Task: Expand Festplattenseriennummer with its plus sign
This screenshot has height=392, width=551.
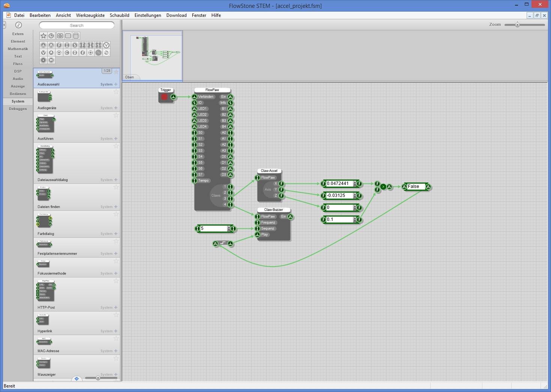Action: [x=116, y=253]
